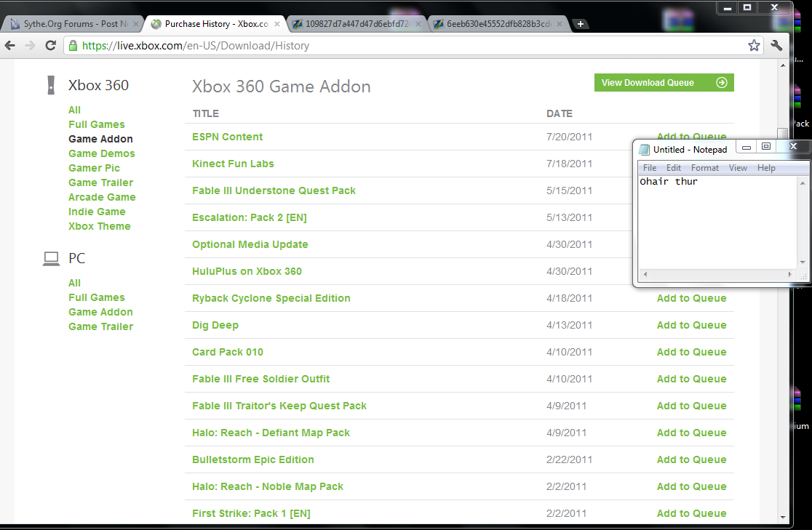Open Notepad View menu
Viewport: 812px width, 530px height.
click(738, 168)
